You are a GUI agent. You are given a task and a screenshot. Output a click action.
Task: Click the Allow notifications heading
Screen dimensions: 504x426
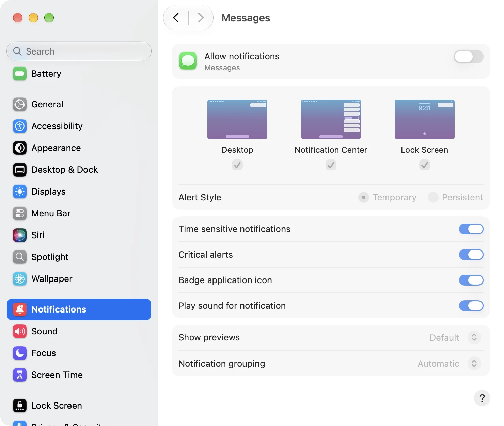pos(242,56)
